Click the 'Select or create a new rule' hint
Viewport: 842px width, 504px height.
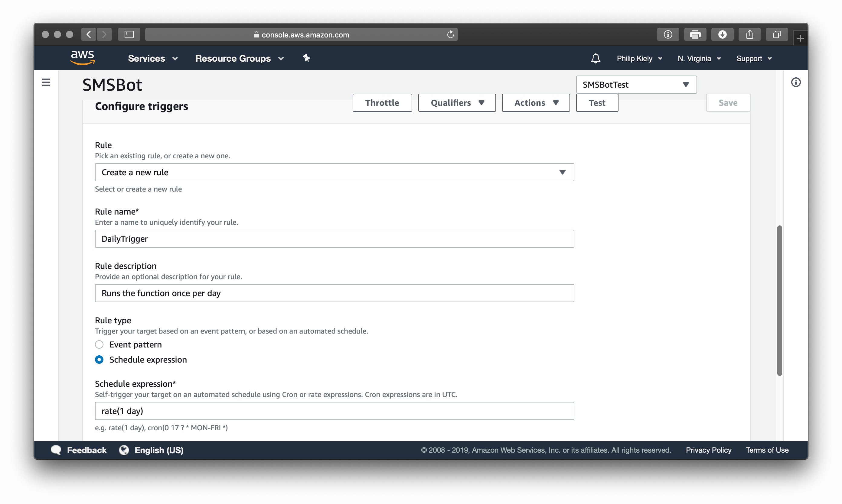[x=138, y=189]
